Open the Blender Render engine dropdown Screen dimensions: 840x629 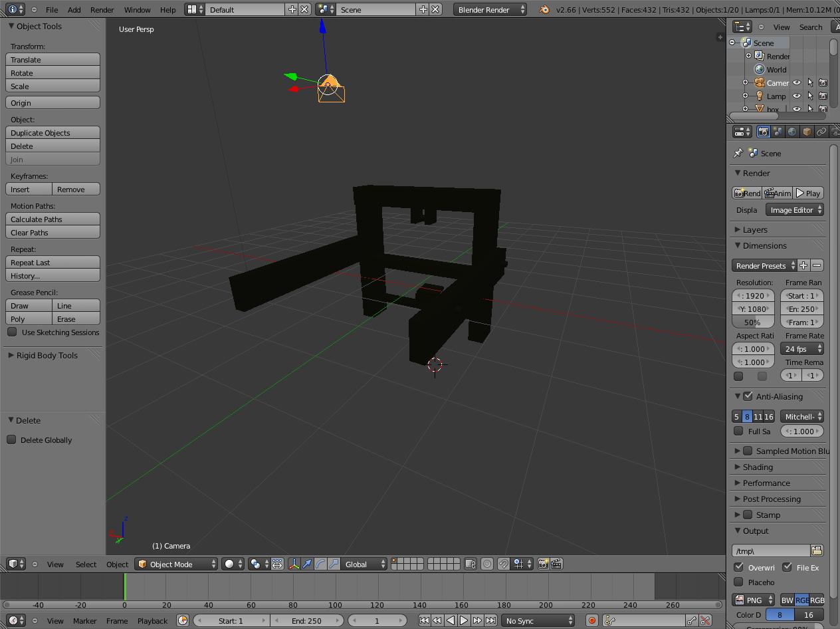(490, 9)
